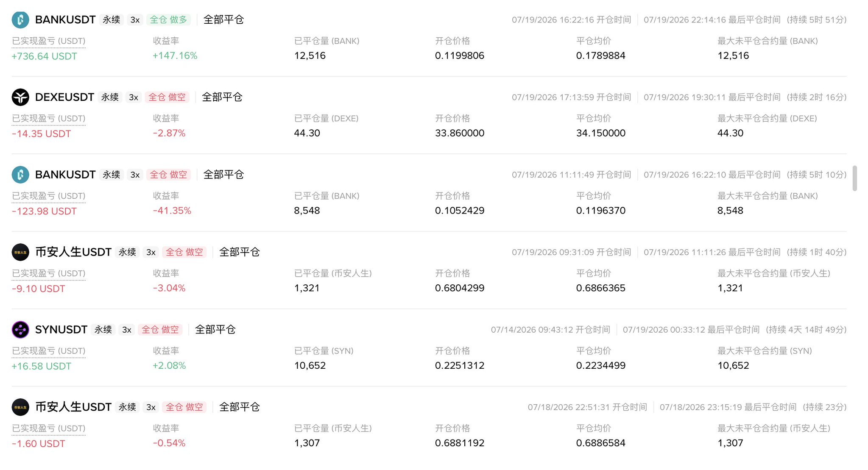
Task: Click the BANKUSDT coin icon in first row
Action: tap(20, 20)
